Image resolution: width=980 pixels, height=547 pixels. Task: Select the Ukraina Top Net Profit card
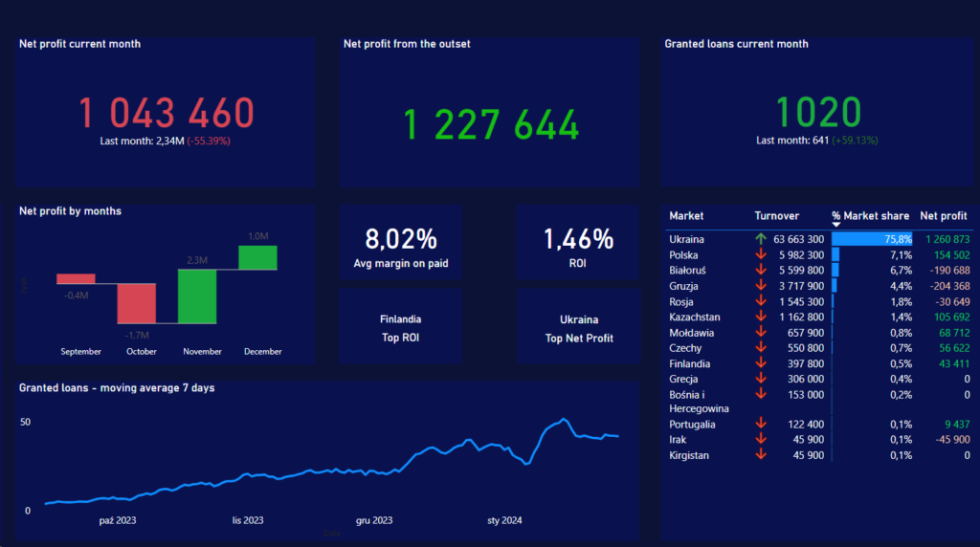point(578,327)
